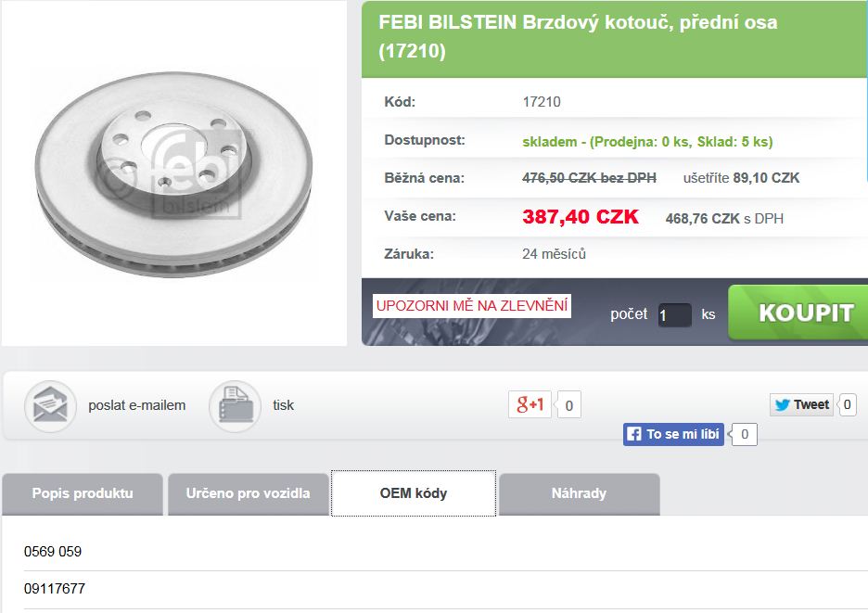Click 'UPOZORNI MĚ NA ZLEVNĚNÍ' price alert
The height and width of the screenshot is (613, 868).
pyautogui.click(x=472, y=306)
